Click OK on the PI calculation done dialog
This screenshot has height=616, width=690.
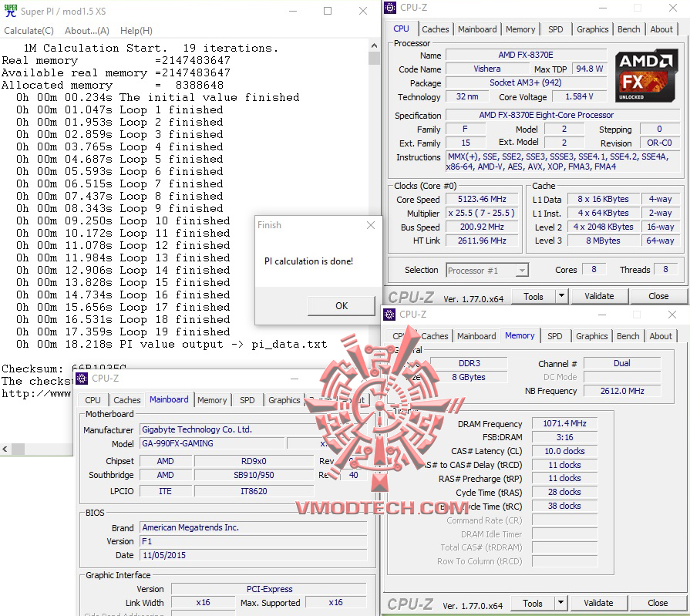point(341,305)
